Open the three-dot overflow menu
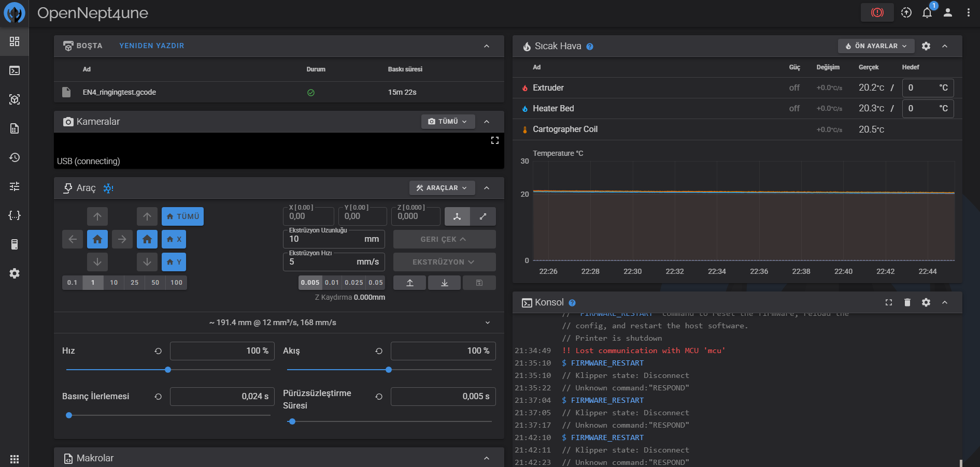Viewport: 980px width, 467px height. 968,13
